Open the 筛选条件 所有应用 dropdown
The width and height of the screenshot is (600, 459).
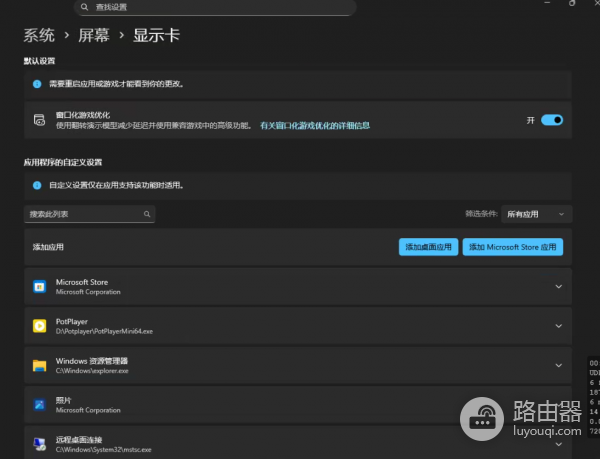click(536, 214)
